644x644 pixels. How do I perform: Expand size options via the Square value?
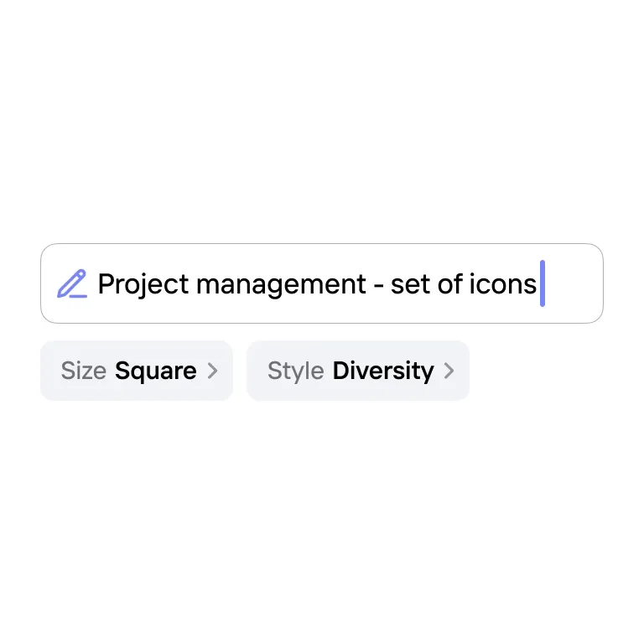(x=156, y=371)
